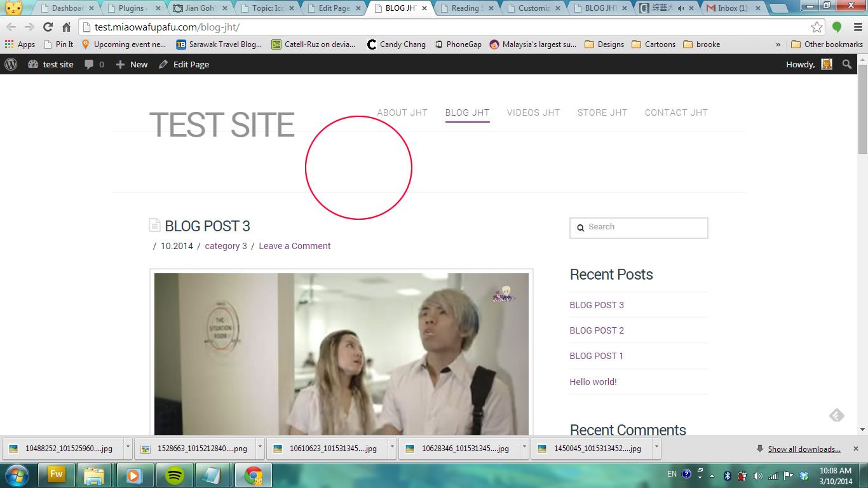Open dropdown arrow for 10628346_101531345 jpg download
868x488 pixels.
pyautogui.click(x=524, y=448)
